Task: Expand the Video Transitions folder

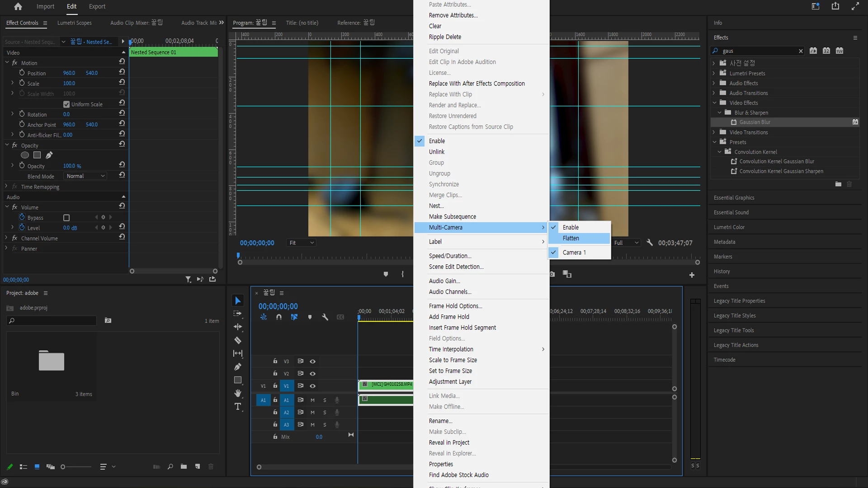Action: point(714,132)
